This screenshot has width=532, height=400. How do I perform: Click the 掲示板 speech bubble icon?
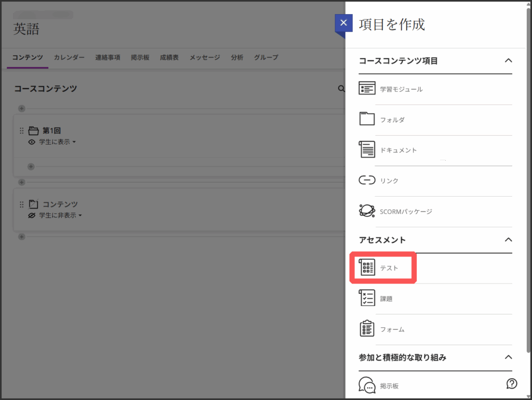367,385
